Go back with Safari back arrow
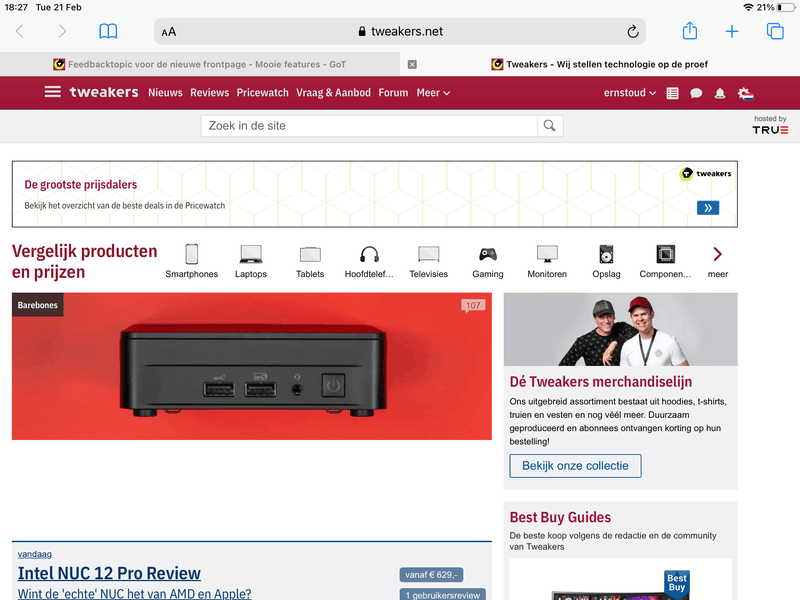 tap(20, 32)
